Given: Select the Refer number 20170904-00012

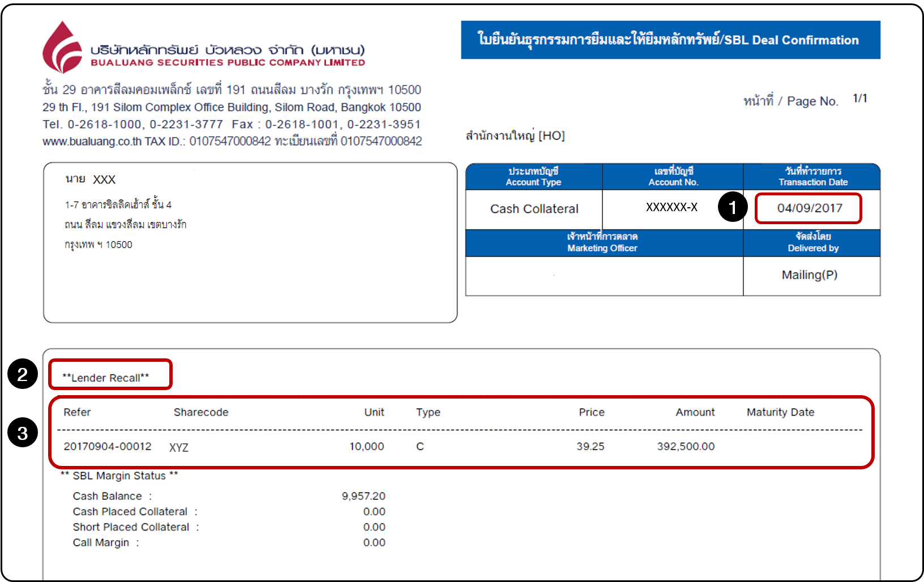Looking at the screenshot, I should click(x=108, y=446).
